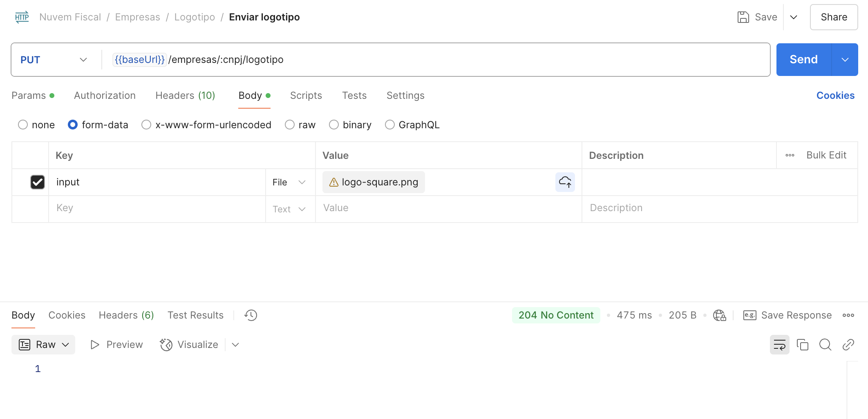Screen dimensions: 868x419
Task: Open the response Cookies tab
Action: pyautogui.click(x=67, y=315)
